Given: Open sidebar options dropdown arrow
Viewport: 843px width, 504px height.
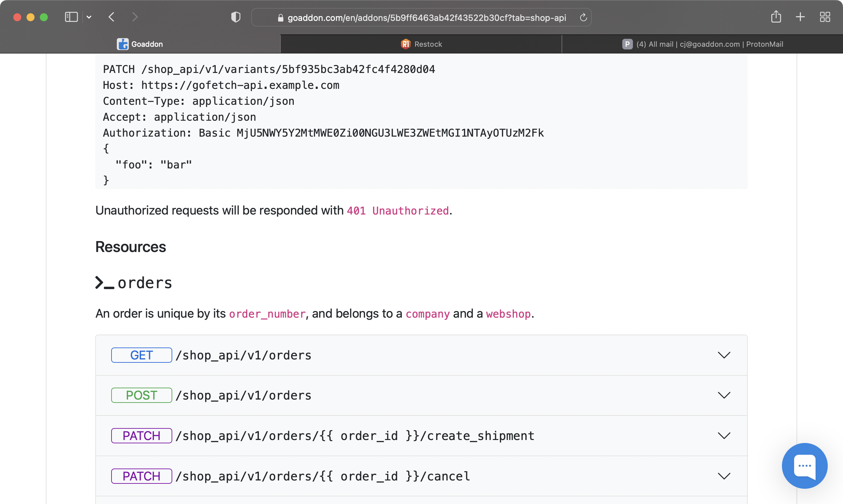Looking at the screenshot, I should pyautogui.click(x=89, y=17).
